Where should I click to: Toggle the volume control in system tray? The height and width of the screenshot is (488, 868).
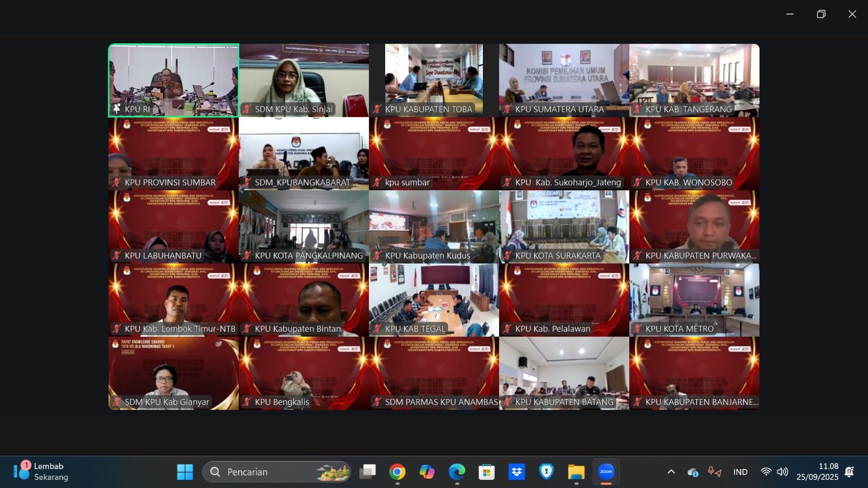782,472
